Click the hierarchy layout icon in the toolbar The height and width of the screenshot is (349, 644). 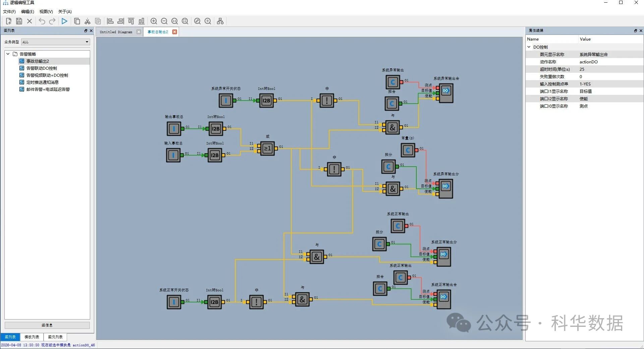(x=220, y=21)
